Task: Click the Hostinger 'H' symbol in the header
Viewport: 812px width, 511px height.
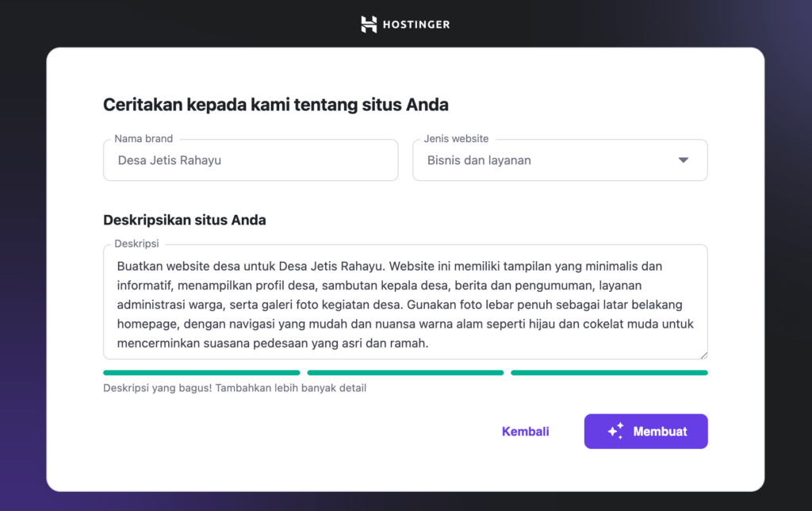Action: [367, 24]
